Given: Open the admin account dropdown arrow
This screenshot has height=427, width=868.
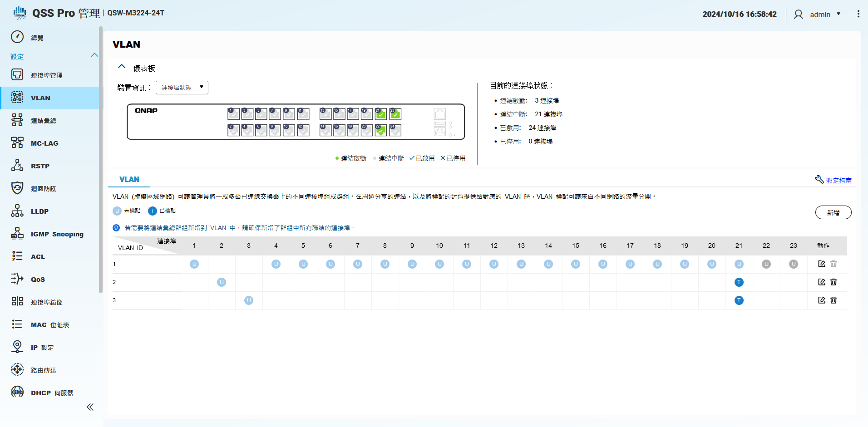Looking at the screenshot, I should click(x=838, y=14).
